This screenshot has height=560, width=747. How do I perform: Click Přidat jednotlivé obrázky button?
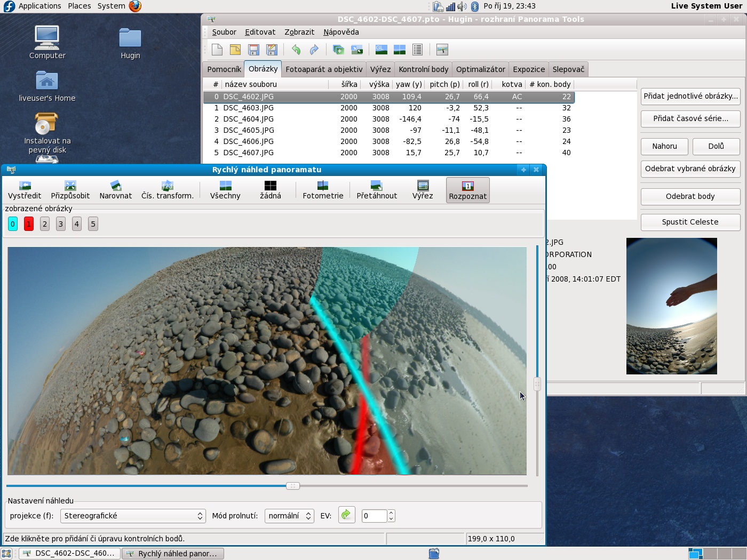point(690,96)
